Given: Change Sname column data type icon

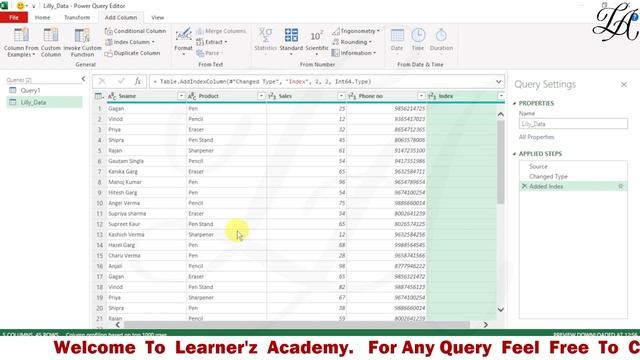Looking at the screenshot, I should pos(112,96).
